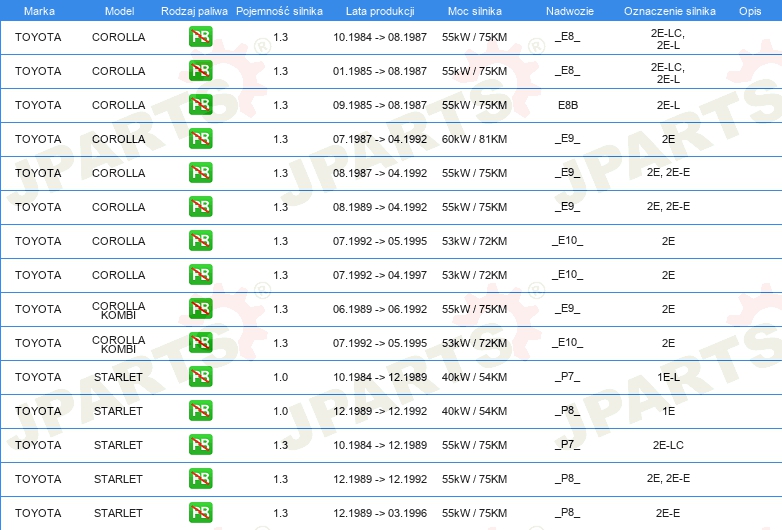Screen dimensions: 782x530
Task: Click the engine code 2E-E in the last row
Action: (x=668, y=513)
